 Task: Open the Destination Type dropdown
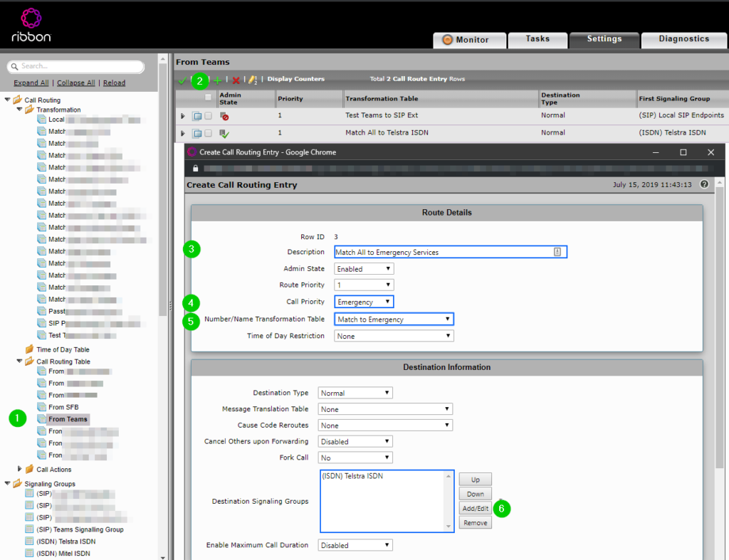(x=355, y=393)
